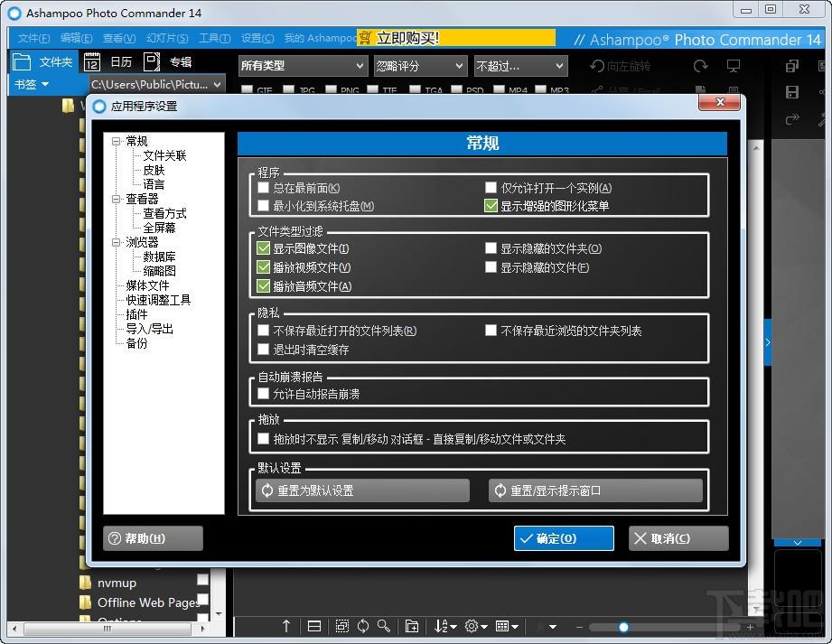The width and height of the screenshot is (832, 644).
Task: Click the thumbnail size slider handle
Action: [x=624, y=628]
